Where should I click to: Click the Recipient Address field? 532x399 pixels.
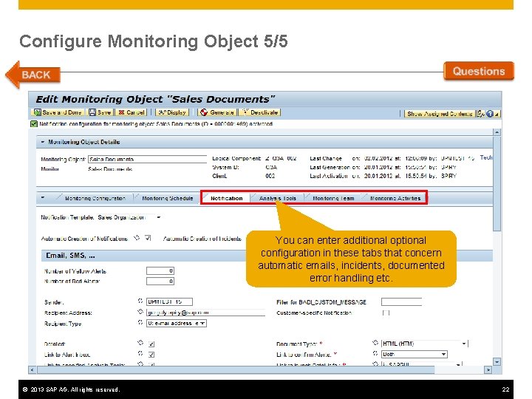coord(205,313)
